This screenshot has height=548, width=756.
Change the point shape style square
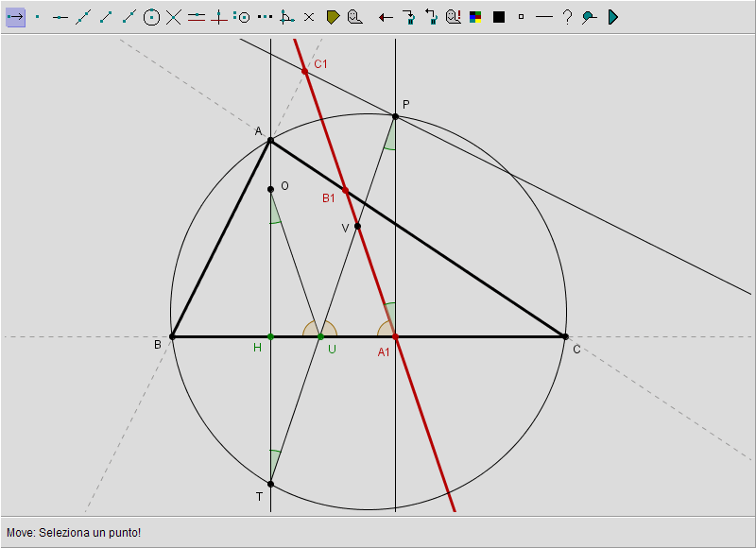521,17
